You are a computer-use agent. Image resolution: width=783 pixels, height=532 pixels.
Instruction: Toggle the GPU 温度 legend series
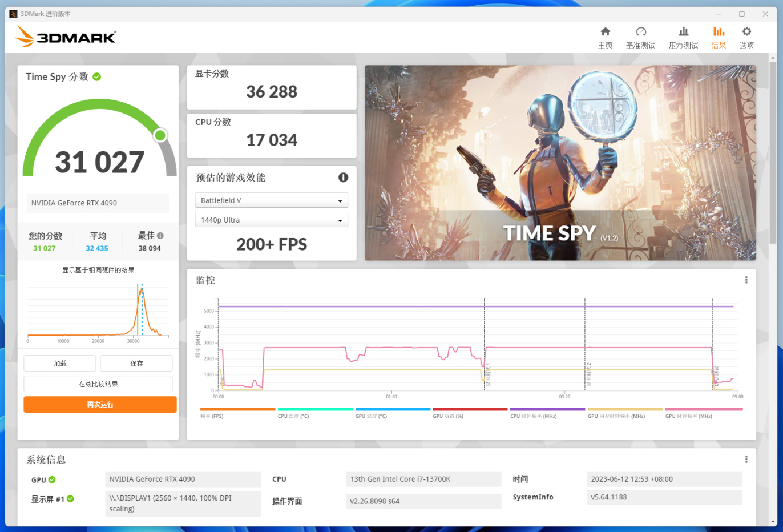(393, 413)
